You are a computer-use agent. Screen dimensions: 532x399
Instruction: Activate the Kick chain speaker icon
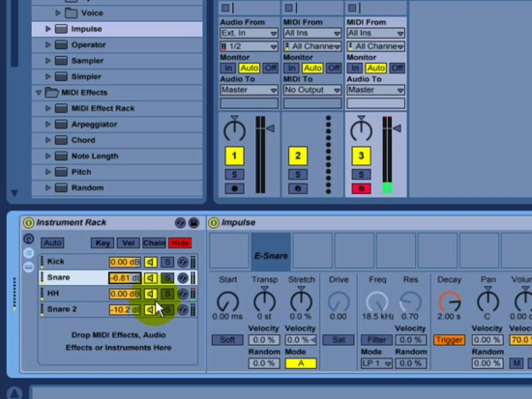click(x=150, y=262)
